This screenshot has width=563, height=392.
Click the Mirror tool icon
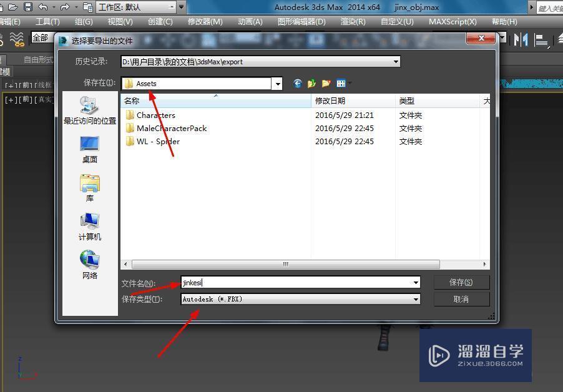521,39
